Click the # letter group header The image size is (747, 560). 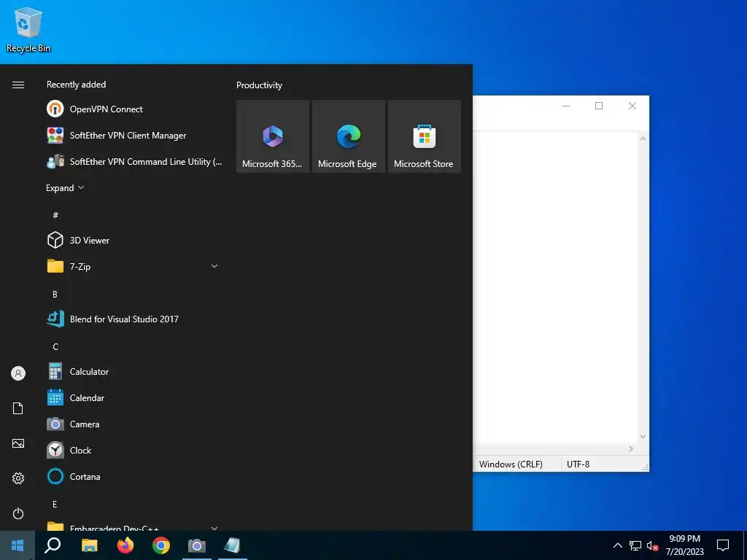pos(55,215)
